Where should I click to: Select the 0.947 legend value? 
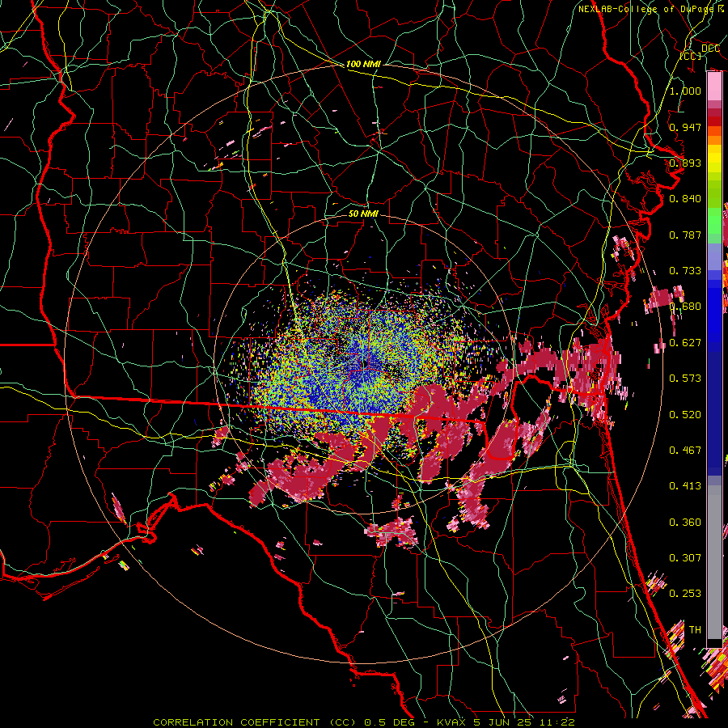(x=685, y=127)
